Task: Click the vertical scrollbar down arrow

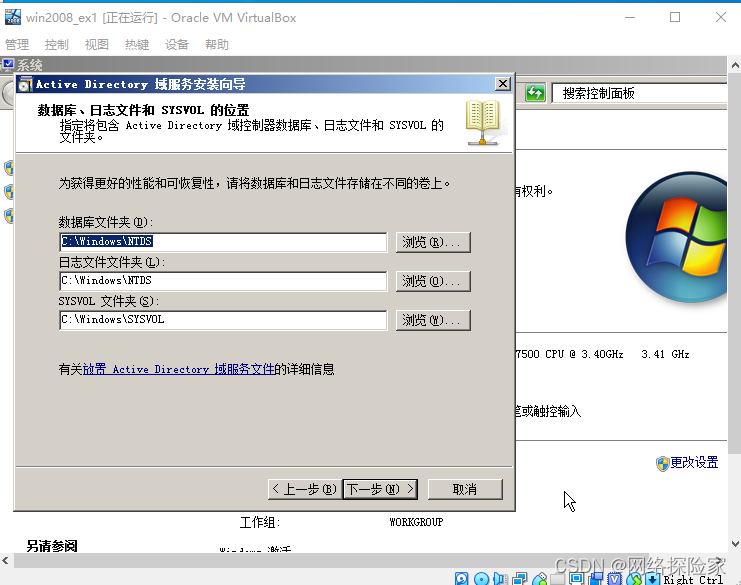Action: (x=735, y=544)
